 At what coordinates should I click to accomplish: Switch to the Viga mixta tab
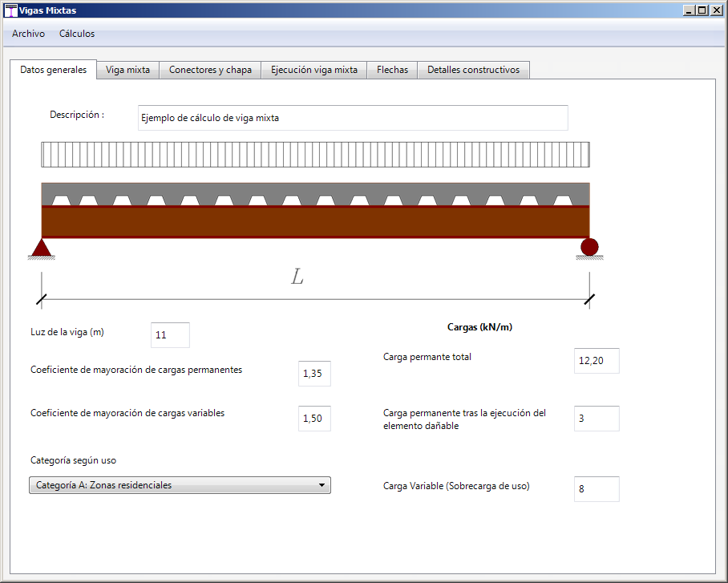coord(127,70)
